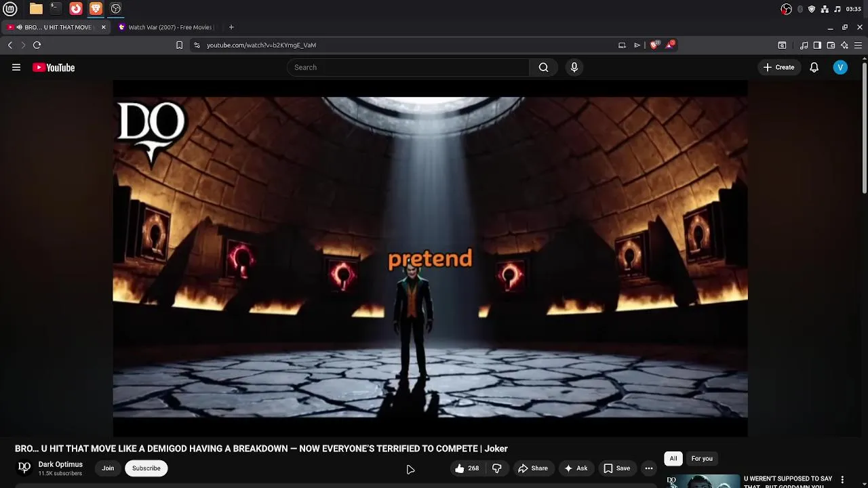Join the Dark Optimus channel
The image size is (868, 488).
coord(108,468)
